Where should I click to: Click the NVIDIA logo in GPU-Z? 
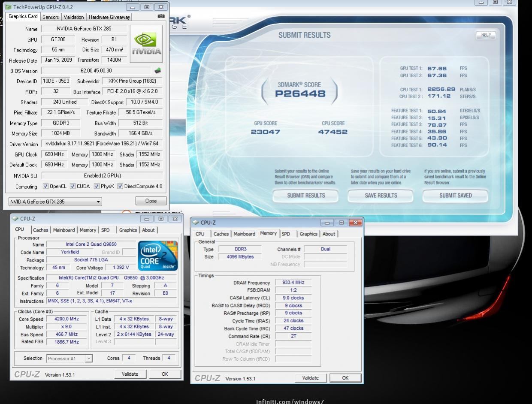click(x=146, y=44)
